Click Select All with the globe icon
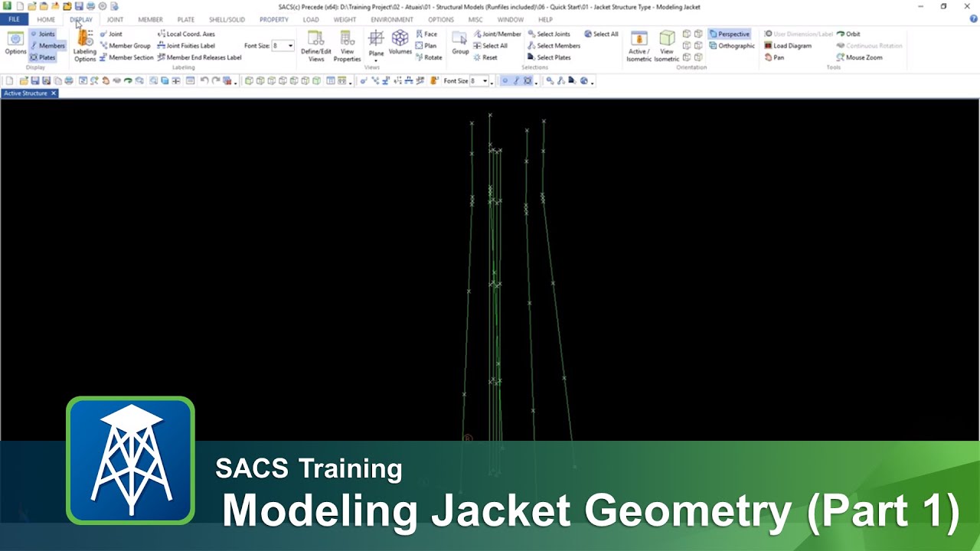Viewport: 980px width, 551px height. tap(601, 34)
